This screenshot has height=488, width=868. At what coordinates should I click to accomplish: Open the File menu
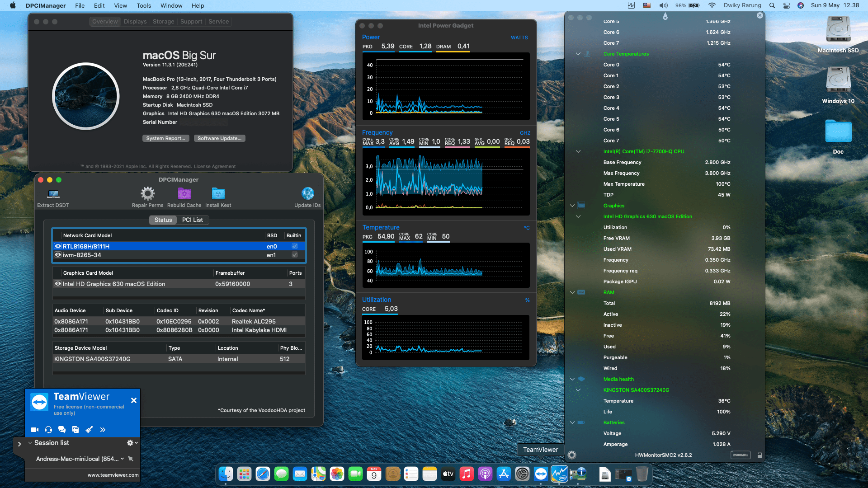tap(80, 5)
